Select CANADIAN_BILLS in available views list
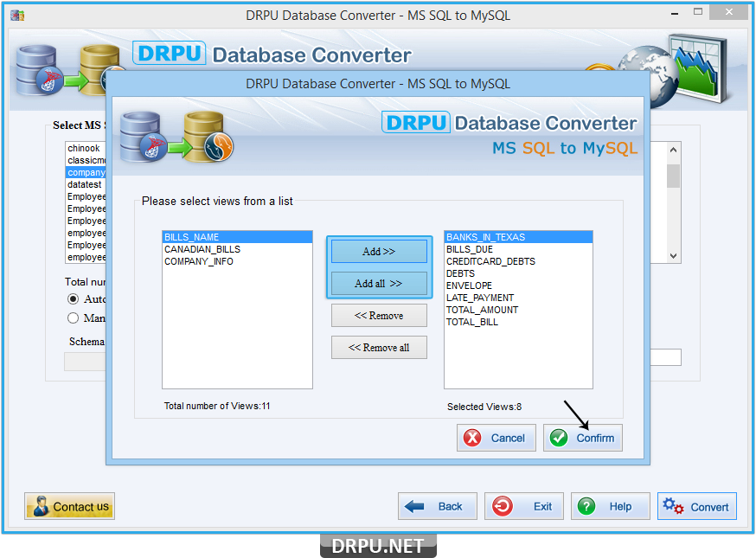The height and width of the screenshot is (558, 756). pyautogui.click(x=237, y=249)
